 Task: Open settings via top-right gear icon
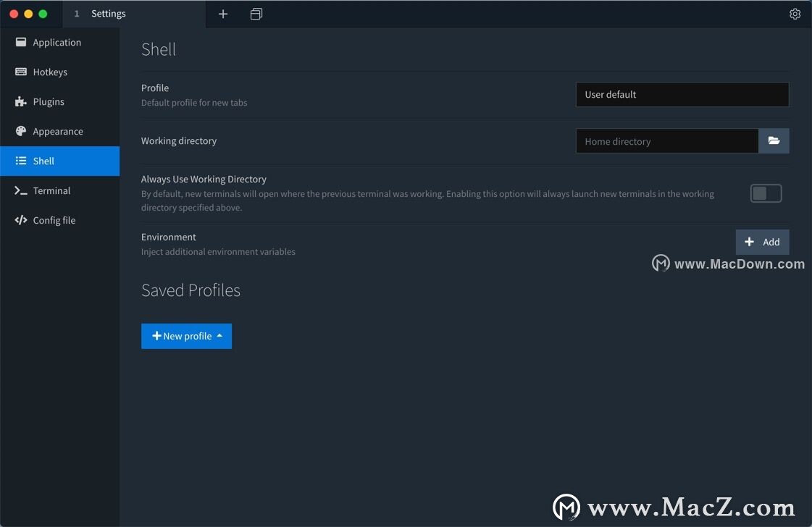coord(795,14)
